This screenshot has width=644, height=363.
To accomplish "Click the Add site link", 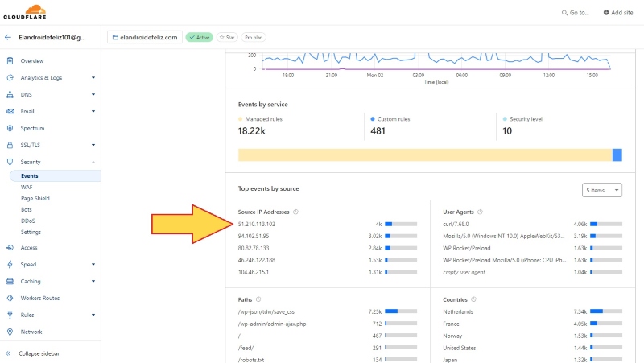I will pyautogui.click(x=618, y=13).
